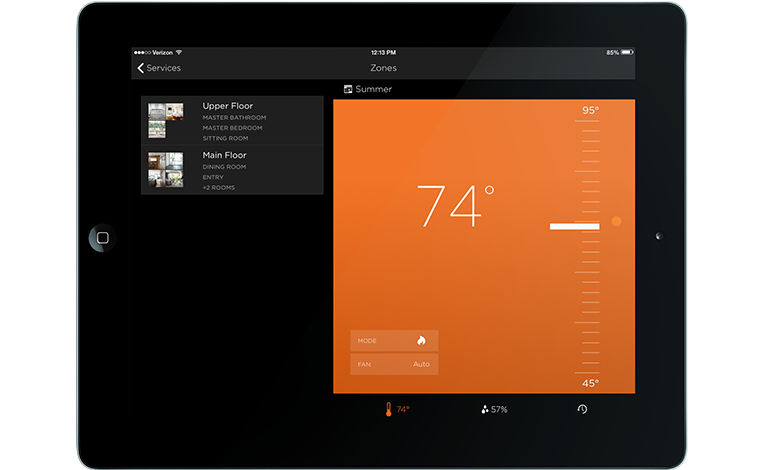Click the orange setpoint dot indicator

(x=616, y=221)
